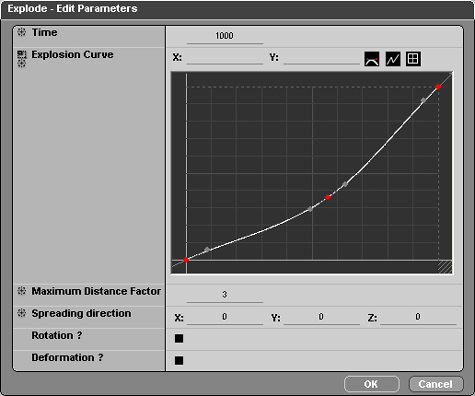This screenshot has height=396, width=475.
Task: Click the Maximum Distance Factor value field
Action: click(225, 295)
